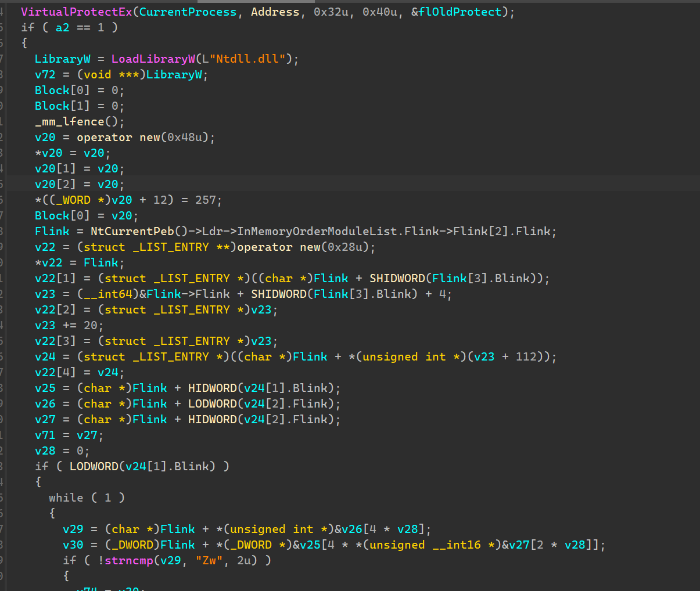Select the _mm_lfence intrinsic call
This screenshot has height=591, width=700.
(69, 121)
